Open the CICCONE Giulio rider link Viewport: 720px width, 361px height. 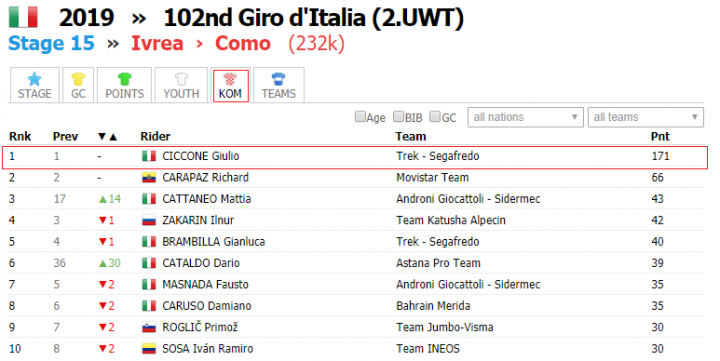point(201,156)
